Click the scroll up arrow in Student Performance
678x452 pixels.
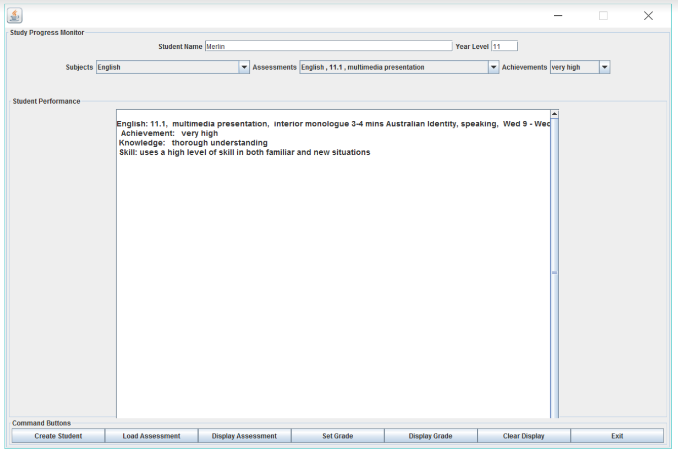(x=554, y=113)
